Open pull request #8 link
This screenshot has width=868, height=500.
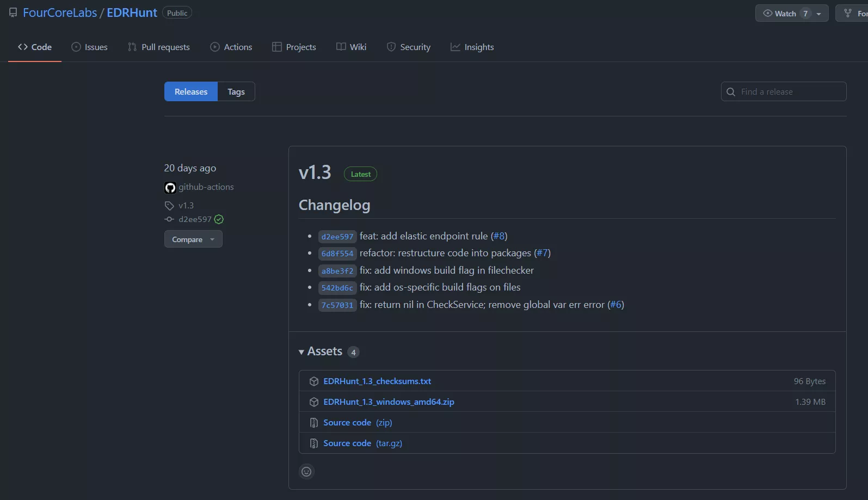pyautogui.click(x=499, y=236)
